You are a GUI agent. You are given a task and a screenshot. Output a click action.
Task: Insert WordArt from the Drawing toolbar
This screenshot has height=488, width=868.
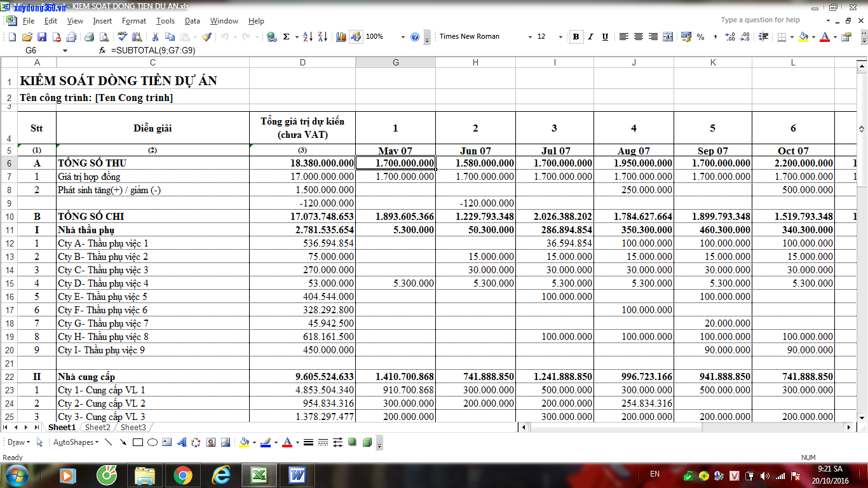[x=181, y=442]
